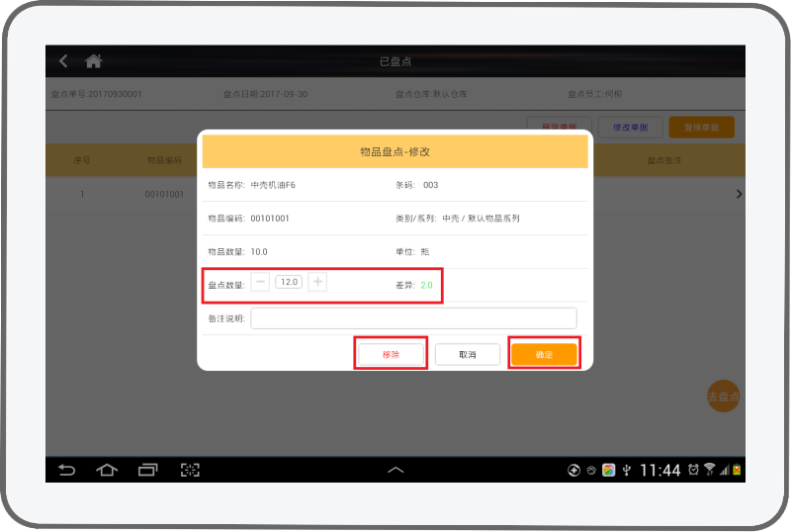The height and width of the screenshot is (532, 791).
Task: Tap the USB connection icon in status bar
Action: pos(626,470)
